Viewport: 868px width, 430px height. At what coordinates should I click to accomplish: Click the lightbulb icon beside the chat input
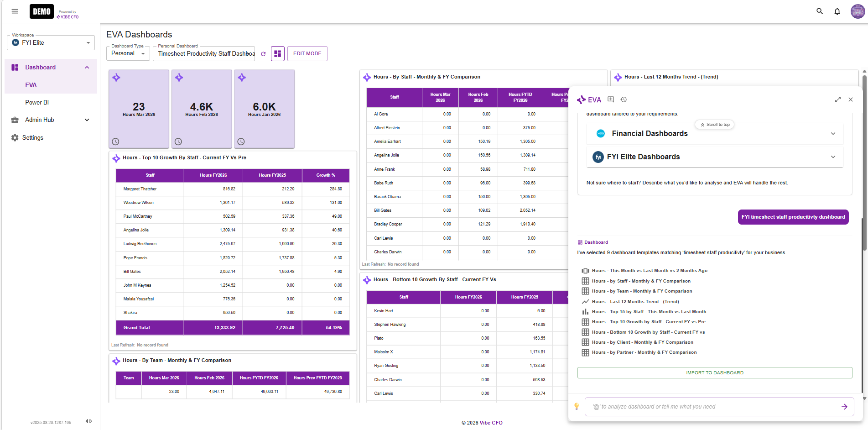click(x=577, y=406)
